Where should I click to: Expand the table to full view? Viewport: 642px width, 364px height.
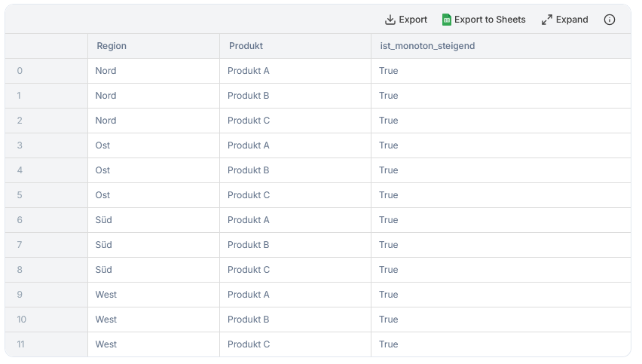[x=572, y=20]
